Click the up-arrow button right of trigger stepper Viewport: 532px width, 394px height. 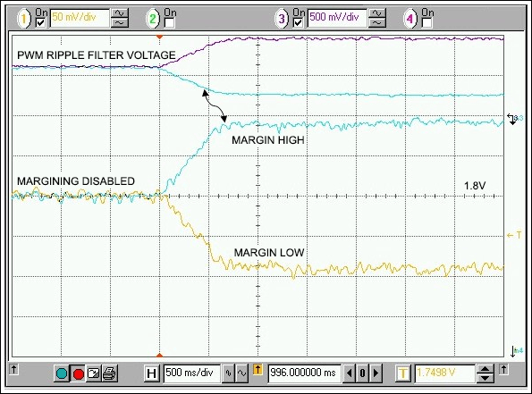pos(503,369)
